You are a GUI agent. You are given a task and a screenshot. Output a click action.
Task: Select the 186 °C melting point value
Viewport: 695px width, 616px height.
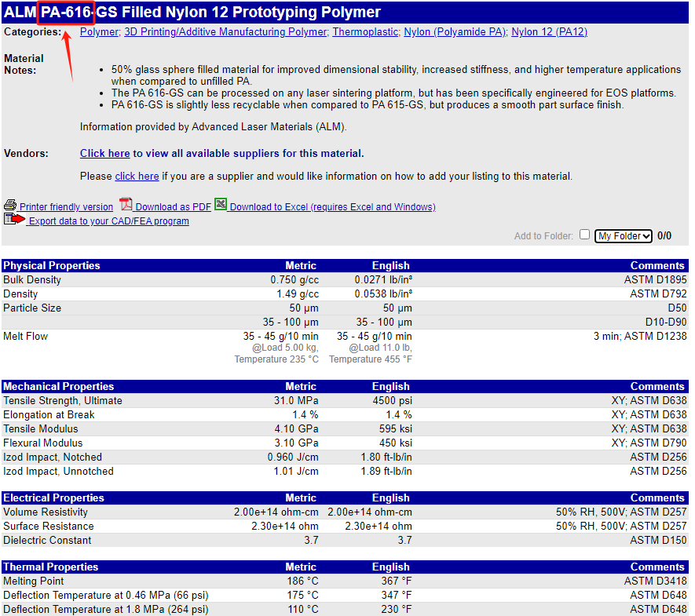tap(302, 581)
